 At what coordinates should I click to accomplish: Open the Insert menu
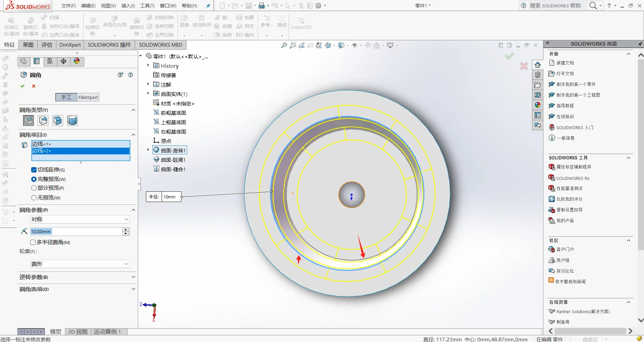click(x=128, y=6)
